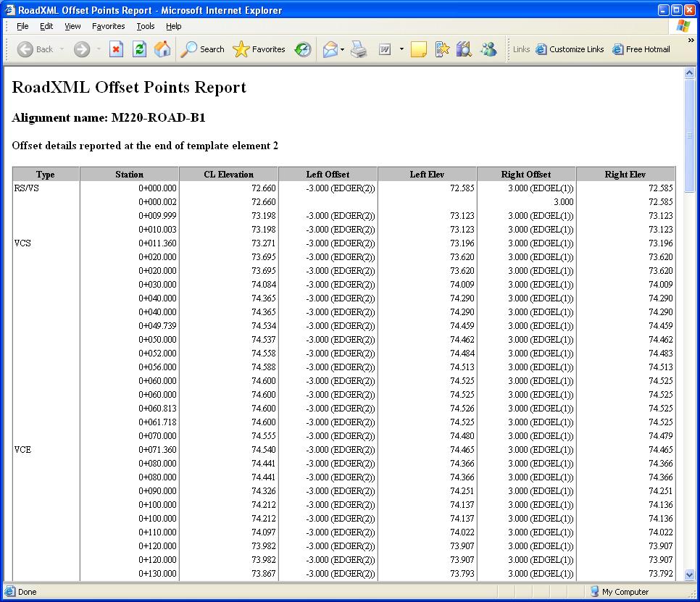This screenshot has width=700, height=602.
Task: Open the Messenger icon in toolbar
Action: pos(488,49)
